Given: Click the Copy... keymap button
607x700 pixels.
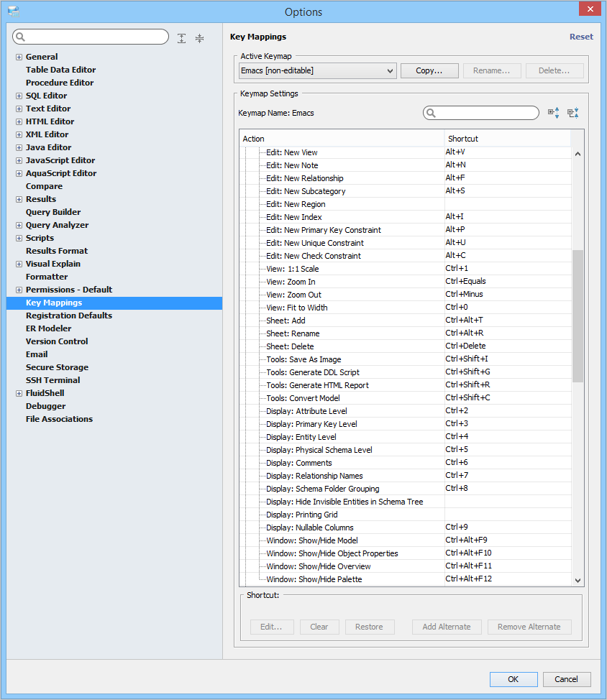Looking at the screenshot, I should pos(429,70).
